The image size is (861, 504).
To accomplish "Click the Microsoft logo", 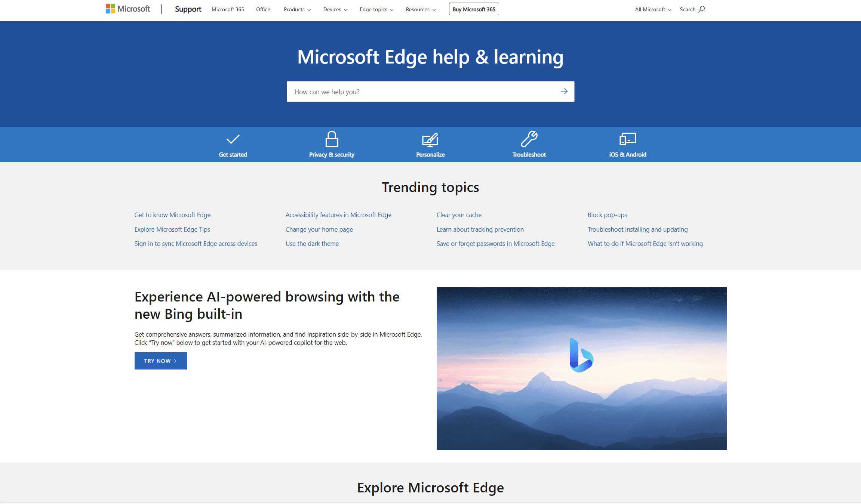I will coord(128,9).
